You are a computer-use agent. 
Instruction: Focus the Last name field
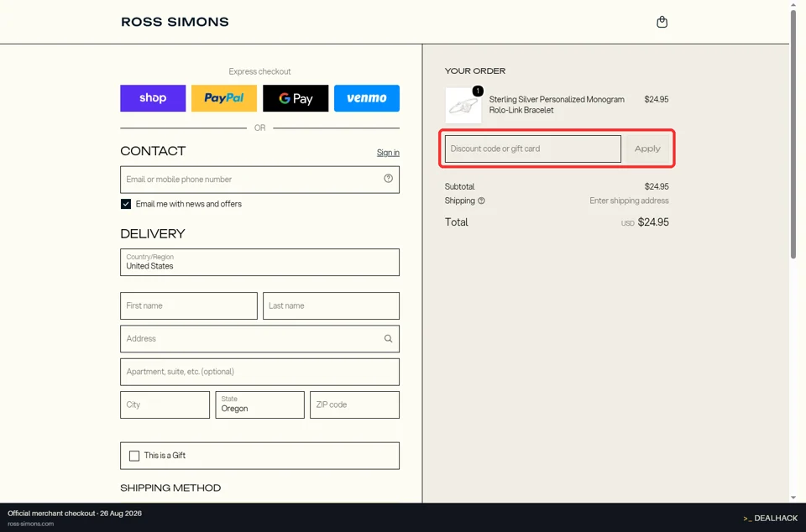tap(331, 305)
